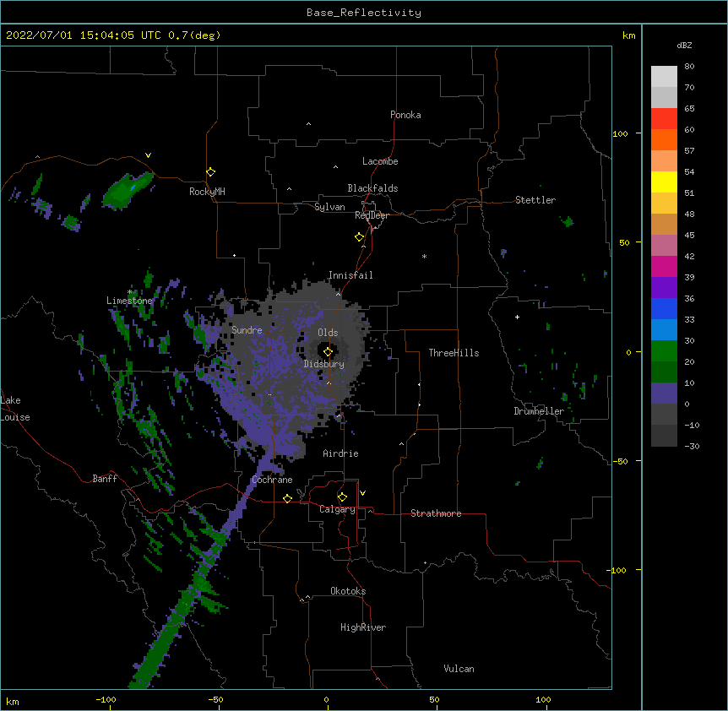Select the Didsbury town label

point(324,364)
